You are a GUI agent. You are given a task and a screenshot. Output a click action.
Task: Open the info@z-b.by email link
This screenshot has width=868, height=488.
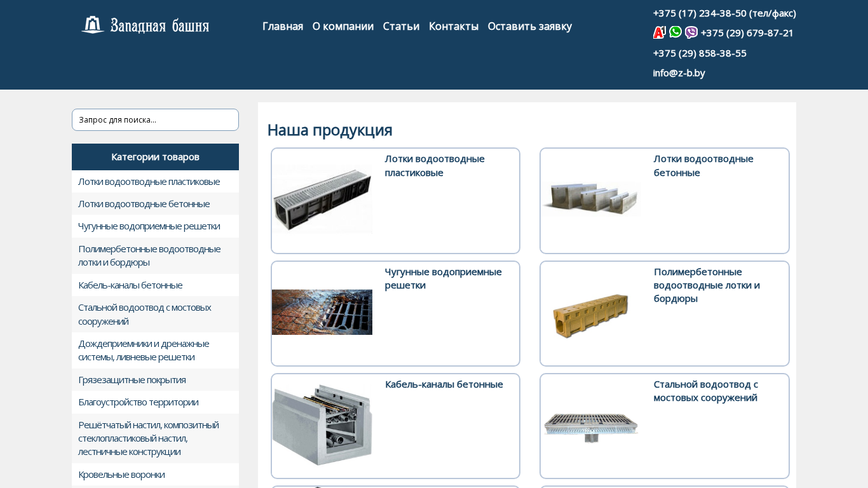click(x=679, y=73)
